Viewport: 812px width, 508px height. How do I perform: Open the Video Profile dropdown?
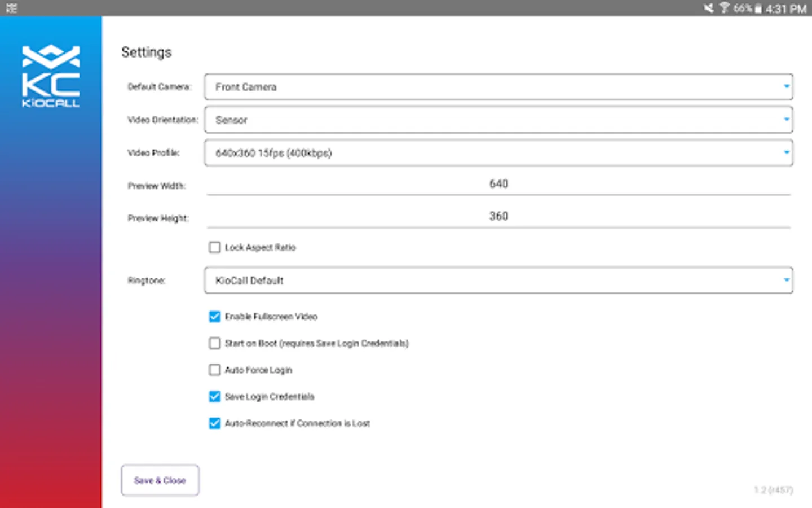[x=498, y=153]
